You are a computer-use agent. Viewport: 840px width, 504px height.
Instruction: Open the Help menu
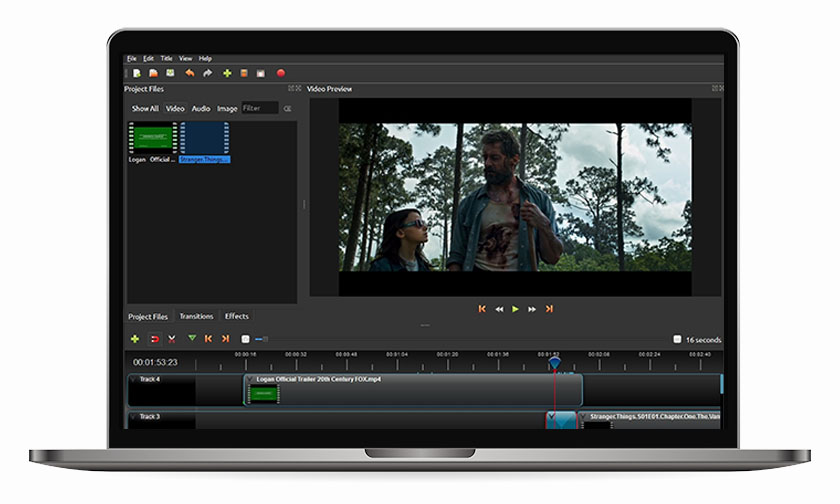(x=205, y=58)
